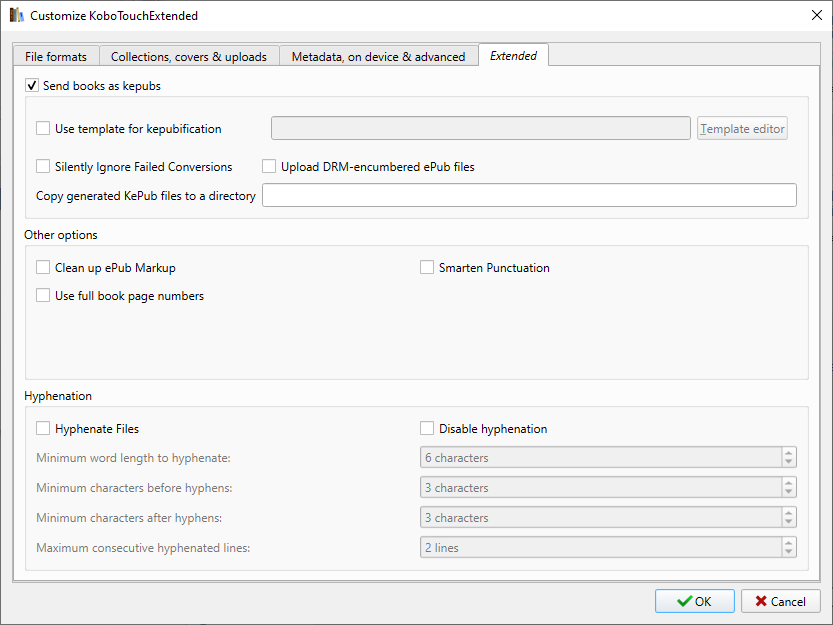Open the Template editor button

click(742, 129)
